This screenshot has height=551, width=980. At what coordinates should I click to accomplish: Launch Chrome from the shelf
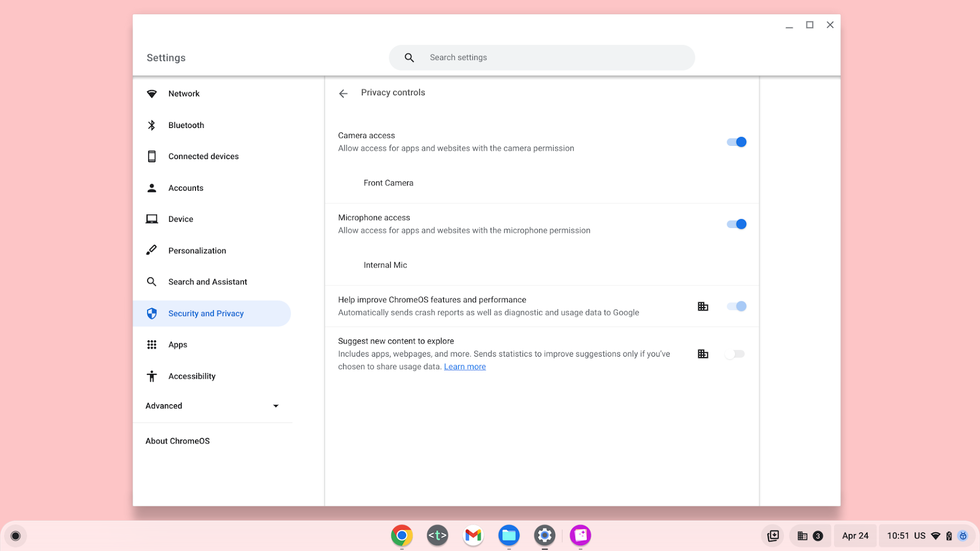(x=401, y=535)
